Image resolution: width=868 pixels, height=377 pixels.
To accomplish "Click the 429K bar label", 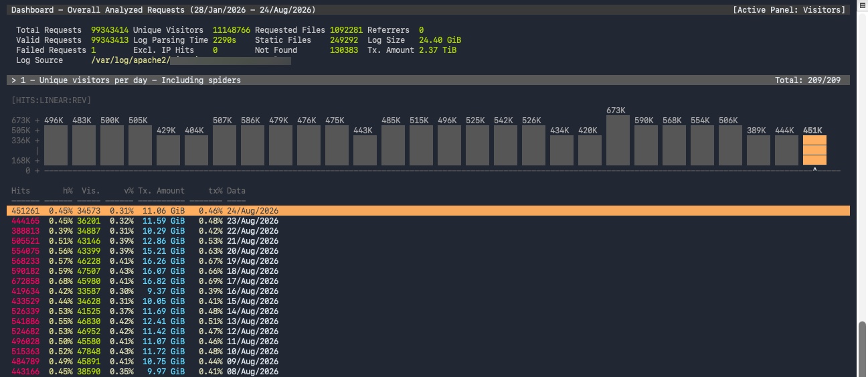I will [x=166, y=131].
